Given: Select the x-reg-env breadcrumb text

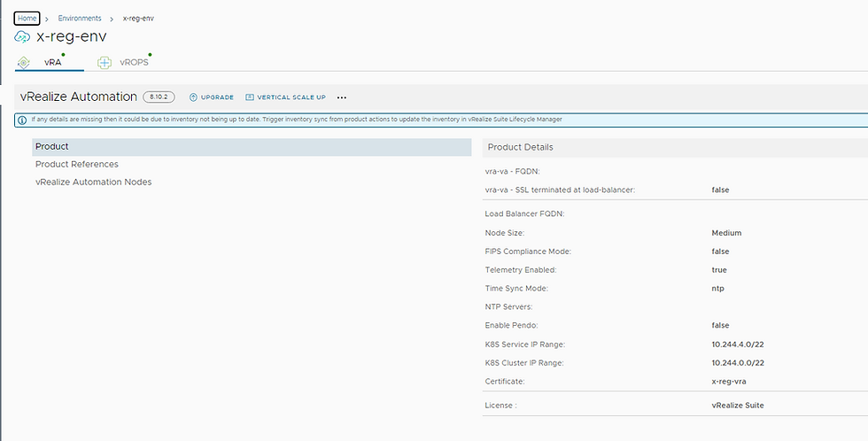Looking at the screenshot, I should click(138, 19).
